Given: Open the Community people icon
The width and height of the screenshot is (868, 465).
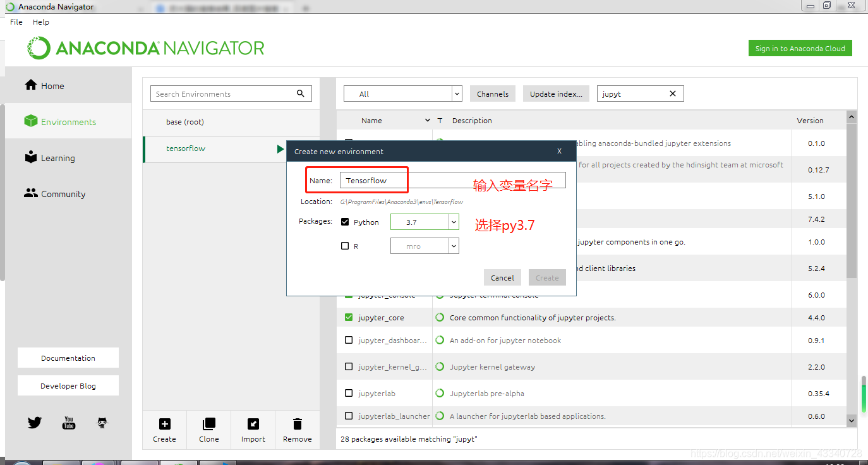Looking at the screenshot, I should coord(31,193).
